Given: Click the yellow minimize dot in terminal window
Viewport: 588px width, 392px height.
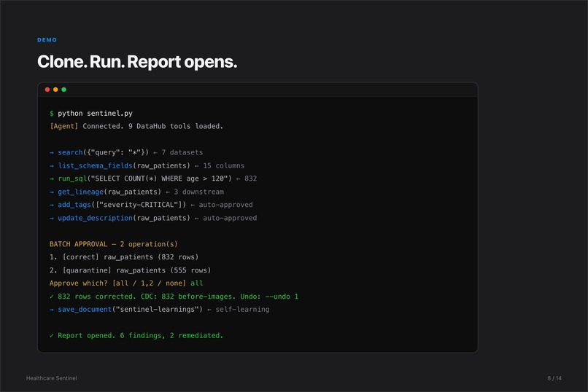Looking at the screenshot, I should [x=55, y=90].
